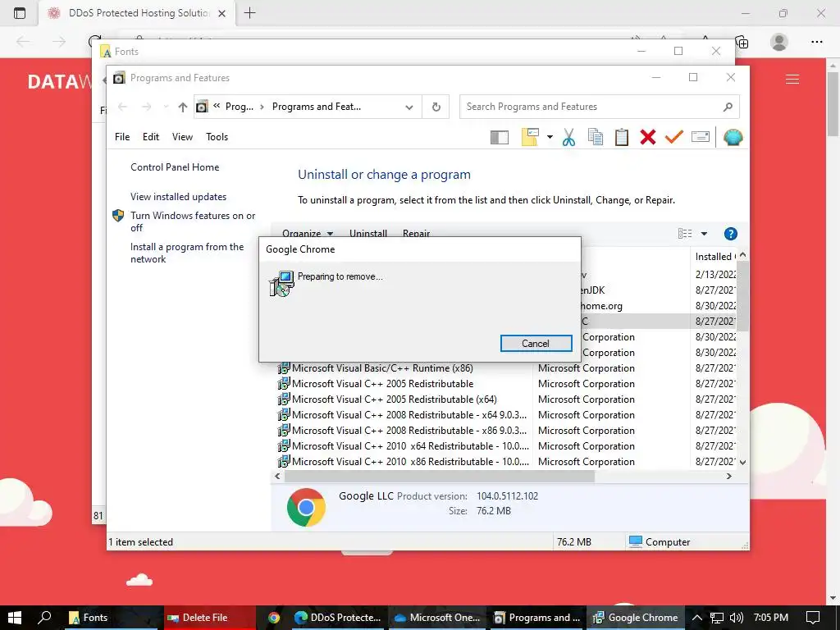Click the clipboard paste icon
This screenshot has width=840, height=630.
pyautogui.click(x=622, y=137)
